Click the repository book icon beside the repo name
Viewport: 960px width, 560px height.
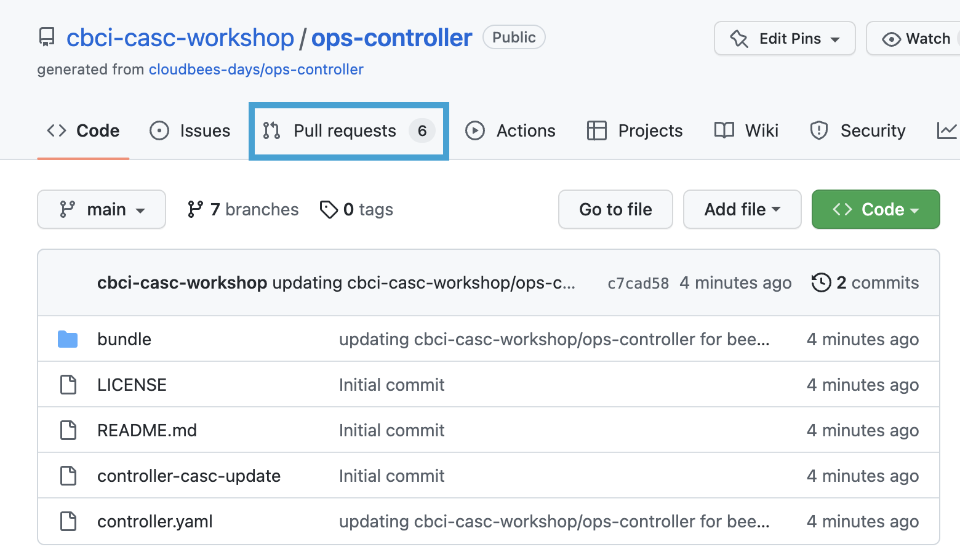(x=47, y=38)
